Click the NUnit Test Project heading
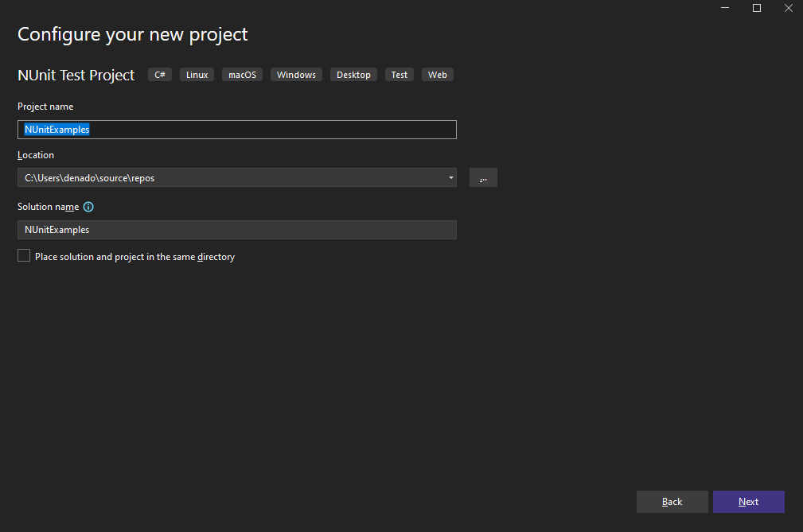Image resolution: width=803 pixels, height=532 pixels. [x=76, y=76]
